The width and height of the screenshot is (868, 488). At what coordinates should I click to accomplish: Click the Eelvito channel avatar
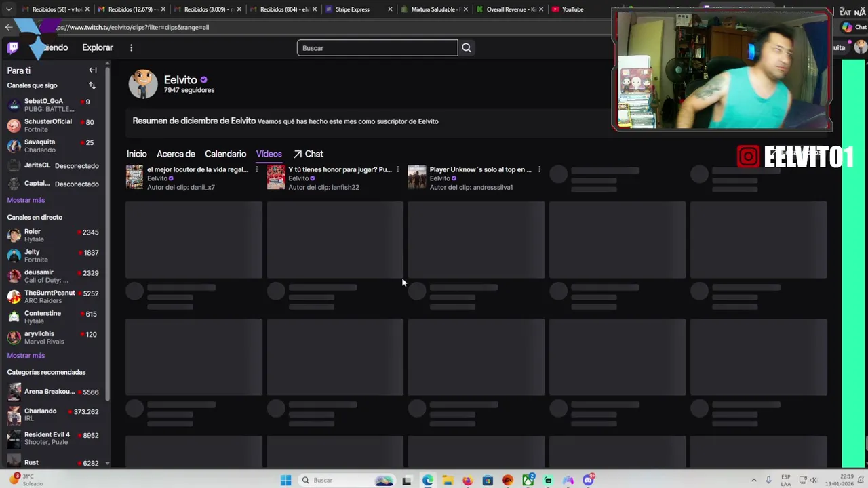(143, 84)
